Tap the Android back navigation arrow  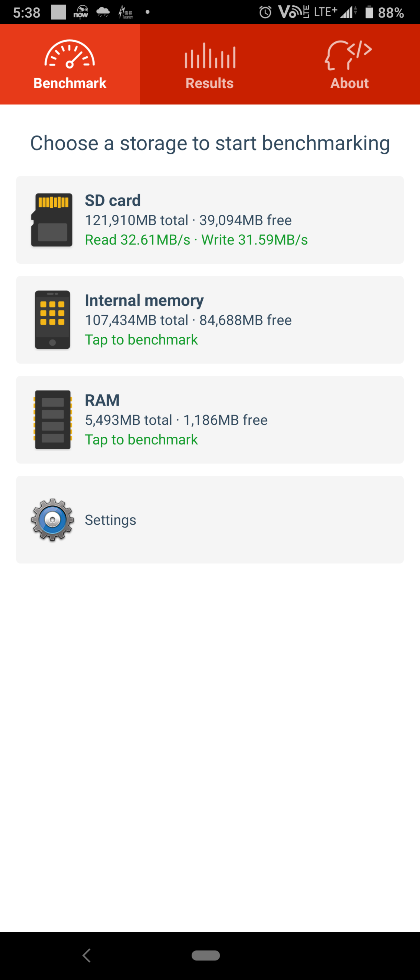pos(87,955)
